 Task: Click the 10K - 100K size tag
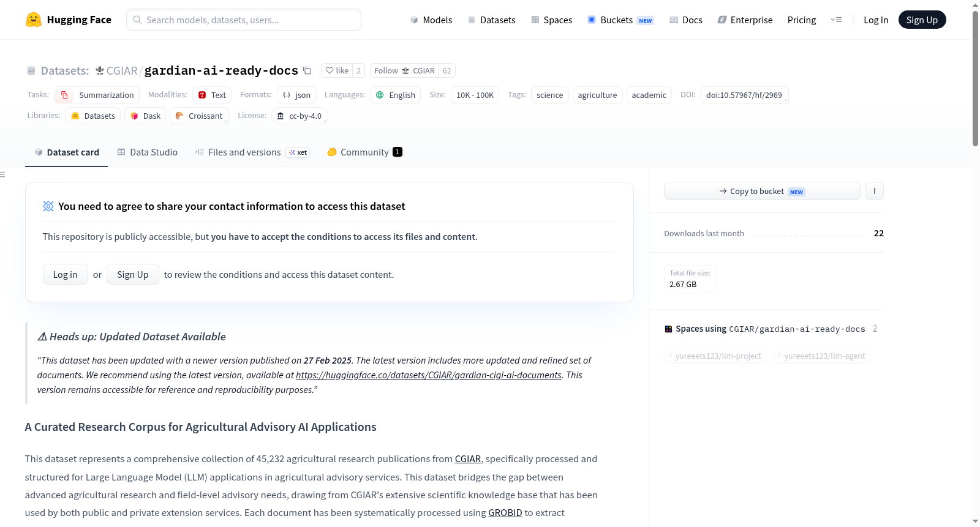click(475, 95)
